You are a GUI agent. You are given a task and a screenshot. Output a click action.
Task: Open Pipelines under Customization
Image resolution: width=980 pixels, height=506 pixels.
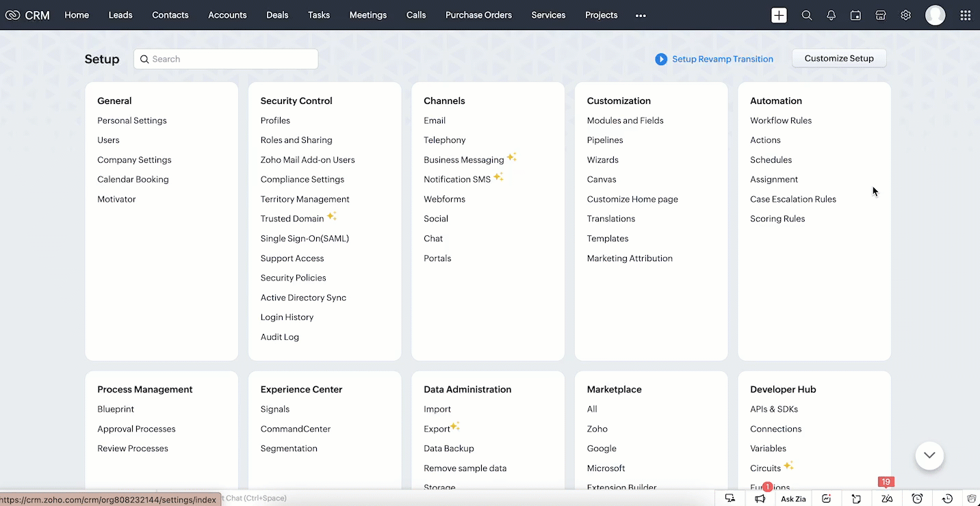[605, 140]
